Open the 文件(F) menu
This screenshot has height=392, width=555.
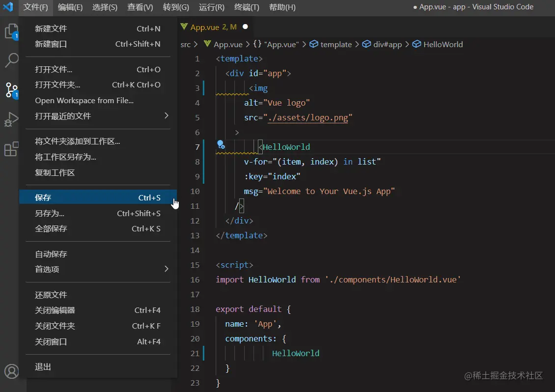pos(35,7)
